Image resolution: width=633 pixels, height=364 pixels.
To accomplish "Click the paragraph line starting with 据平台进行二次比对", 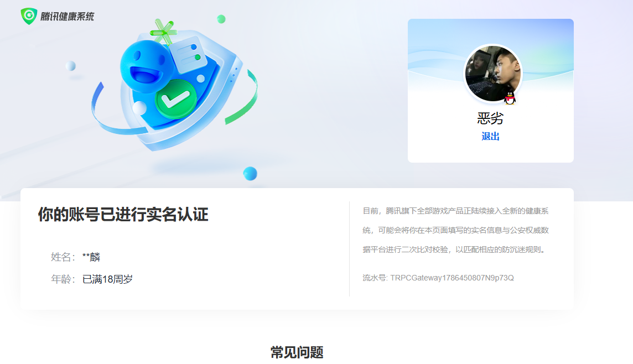I will pos(455,250).
